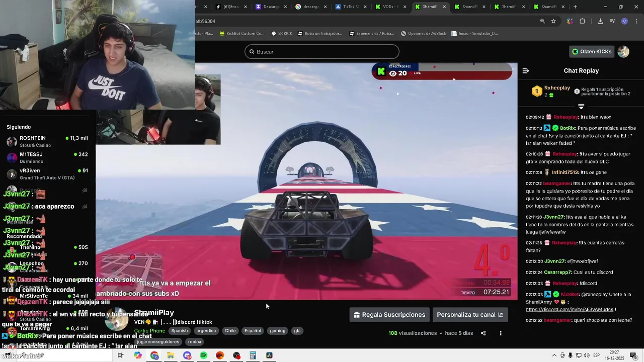The width and height of the screenshot is (644, 362).
Task: Focus the Buscar search field
Action: [x=322, y=52]
